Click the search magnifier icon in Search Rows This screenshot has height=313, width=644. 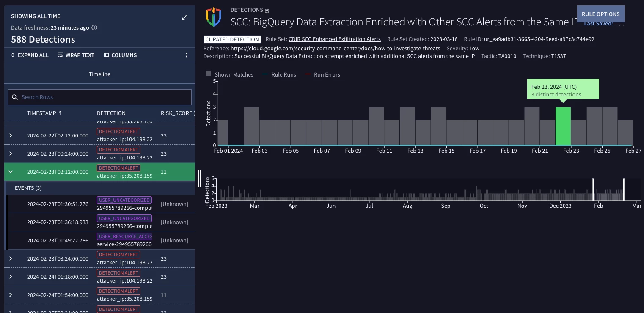point(15,97)
